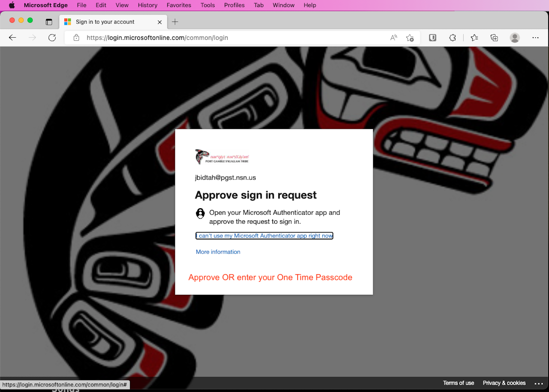Image resolution: width=549 pixels, height=392 pixels.
Task: Click the Port Gamble S'Klallam Tribe logo
Action: 222,157
